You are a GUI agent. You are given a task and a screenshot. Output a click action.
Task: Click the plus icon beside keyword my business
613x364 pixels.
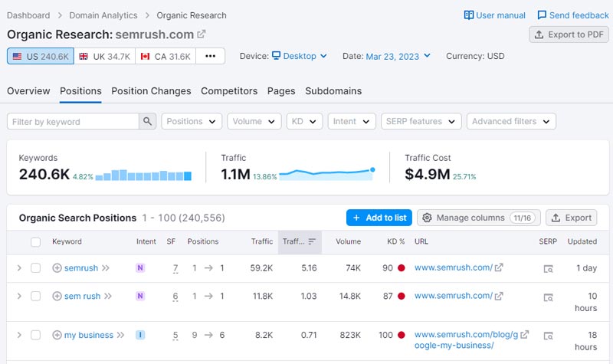57,335
